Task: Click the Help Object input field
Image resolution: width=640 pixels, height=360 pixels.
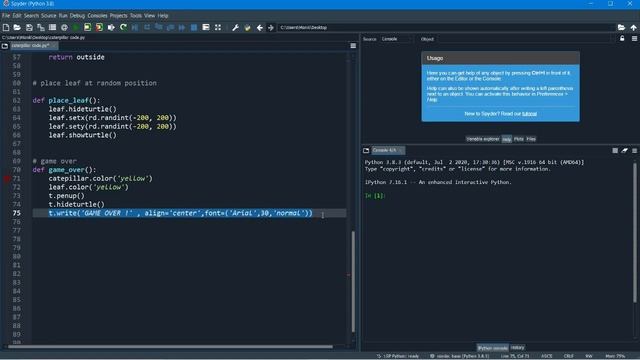Action: click(523, 39)
